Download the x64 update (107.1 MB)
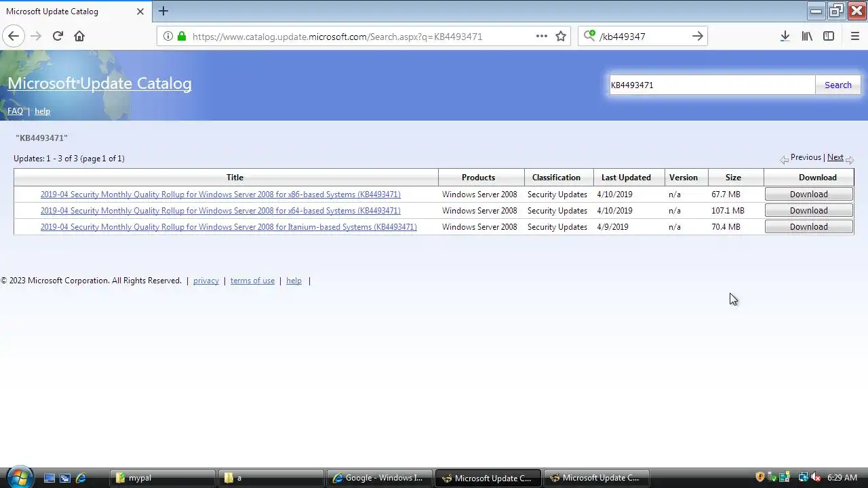The width and height of the screenshot is (868, 488). point(808,211)
